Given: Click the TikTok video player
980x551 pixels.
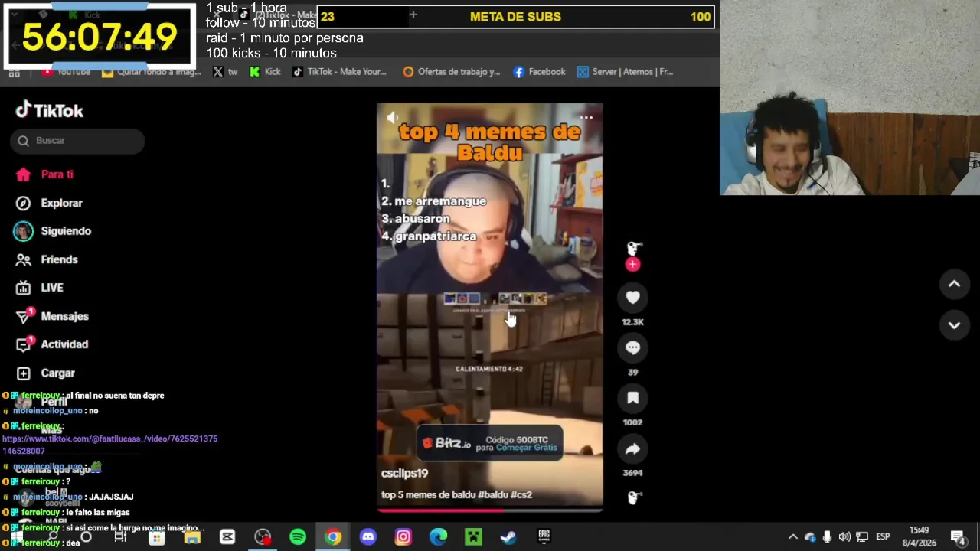Looking at the screenshot, I should point(490,306).
